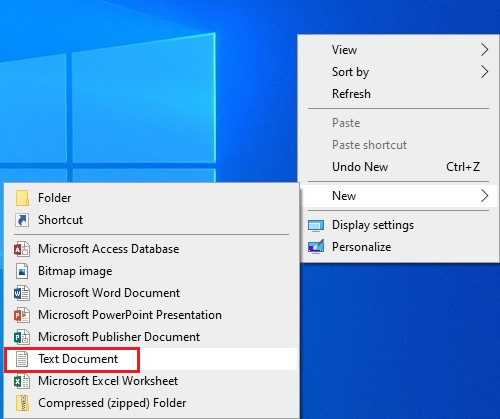Create a new Bitmap image
Screen dimensions: 500x419
click(x=151, y=271)
